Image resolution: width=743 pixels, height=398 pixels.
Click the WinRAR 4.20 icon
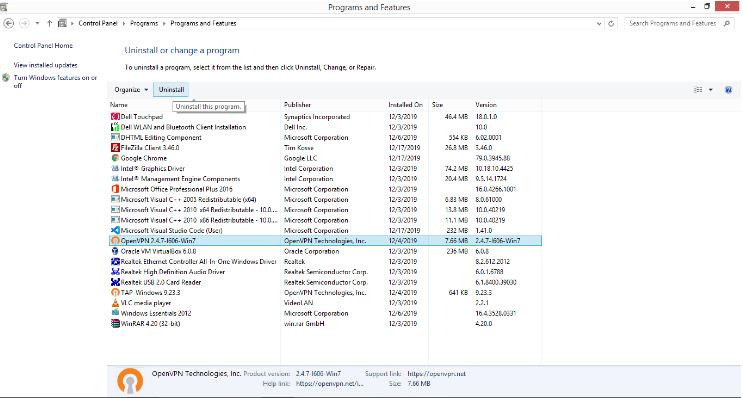(x=115, y=324)
